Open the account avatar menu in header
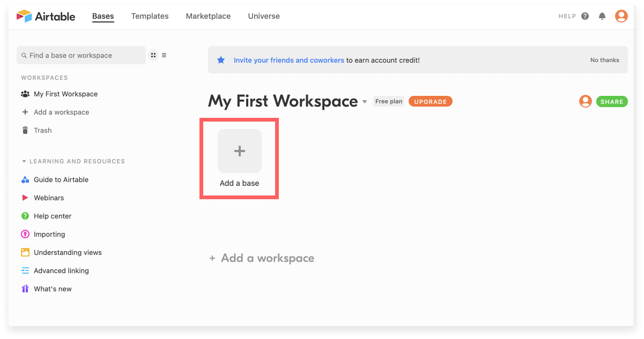644x339 pixels. pos(621,16)
